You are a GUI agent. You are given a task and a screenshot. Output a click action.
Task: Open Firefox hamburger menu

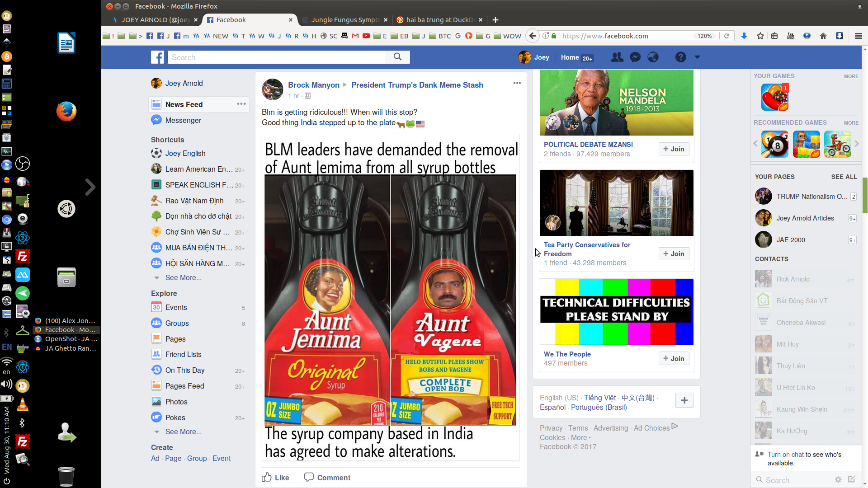(x=858, y=36)
